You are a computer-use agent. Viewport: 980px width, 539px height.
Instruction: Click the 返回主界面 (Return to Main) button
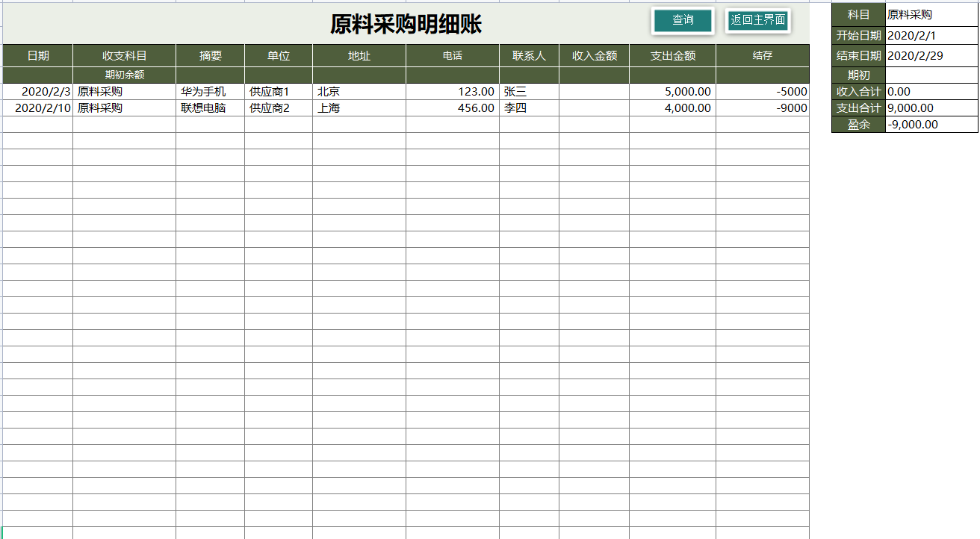757,20
